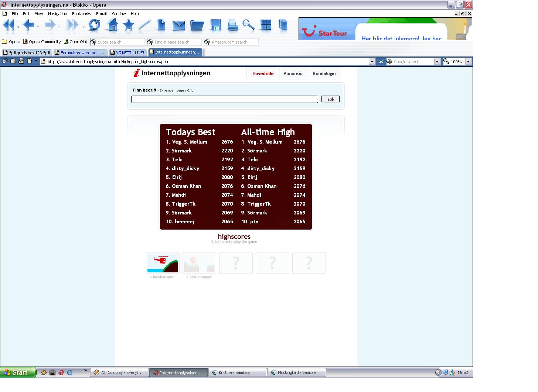538x392 pixels.
Task: Open the 100% zoom level dropdown
Action: (468, 62)
